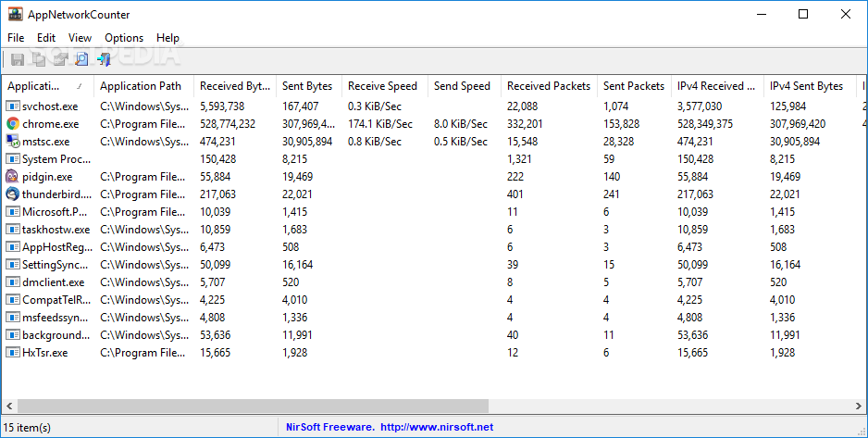The image size is (868, 438).
Task: Sort by the Application Path column header
Action: coord(144,86)
